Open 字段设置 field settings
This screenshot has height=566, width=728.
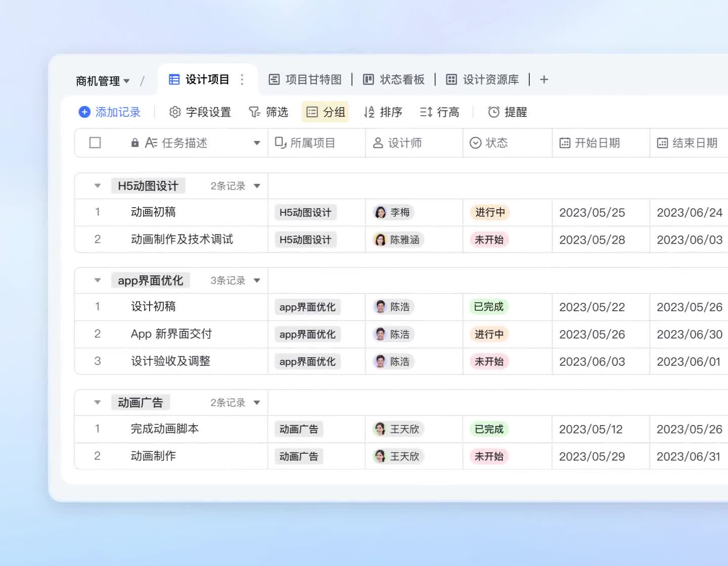coord(200,112)
